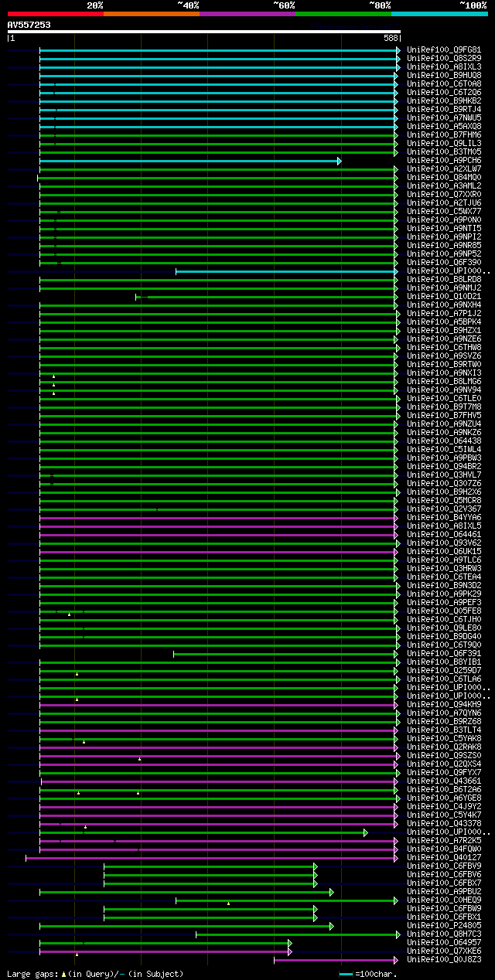Open hit UniRef100_B3TLT4
This screenshot has width=495, height=980.
444,730
